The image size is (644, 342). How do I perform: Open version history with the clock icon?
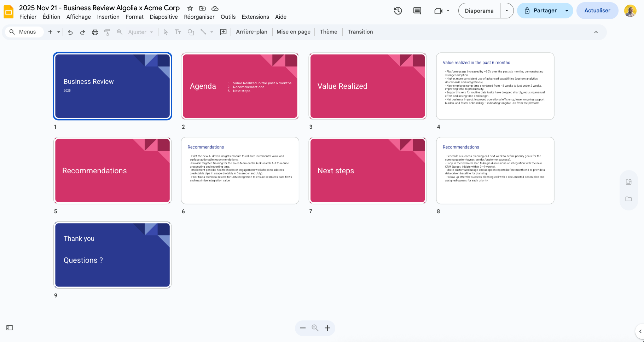[x=398, y=11]
